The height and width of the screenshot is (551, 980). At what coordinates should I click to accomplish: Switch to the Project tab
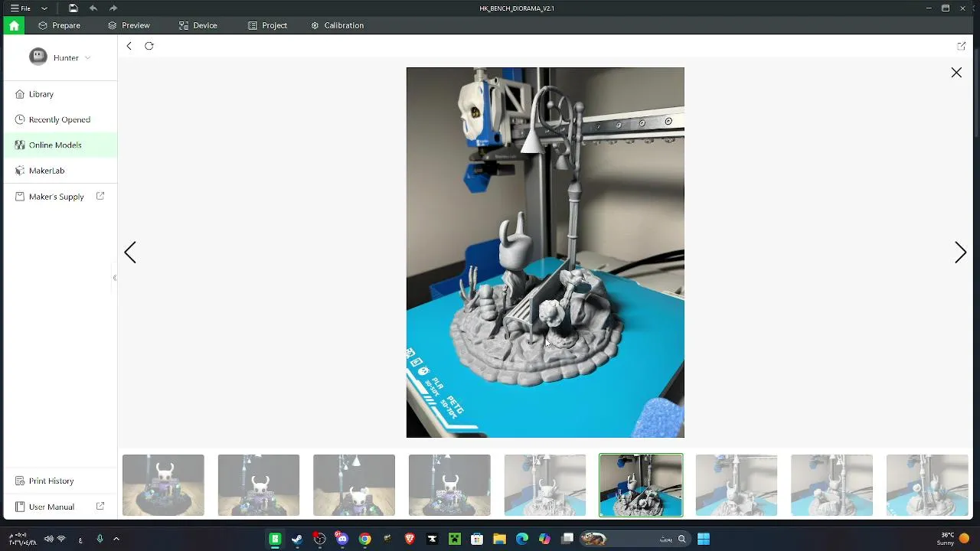(268, 25)
